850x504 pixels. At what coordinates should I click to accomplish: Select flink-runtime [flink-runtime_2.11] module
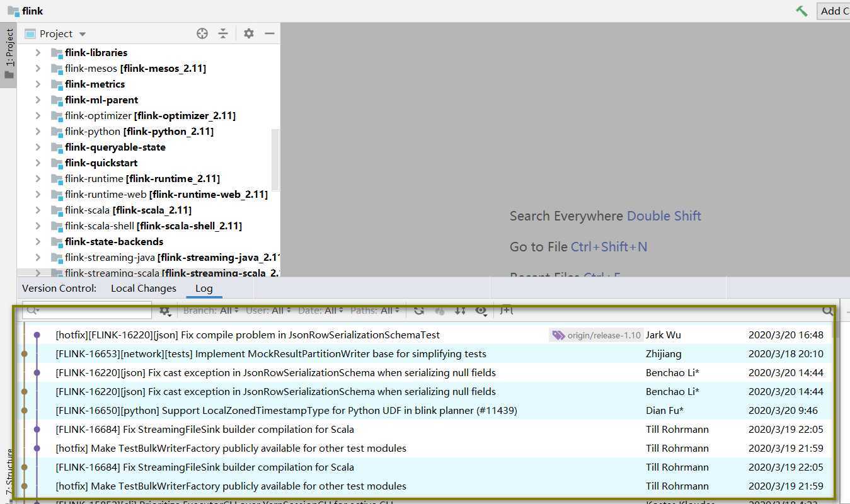[142, 179]
